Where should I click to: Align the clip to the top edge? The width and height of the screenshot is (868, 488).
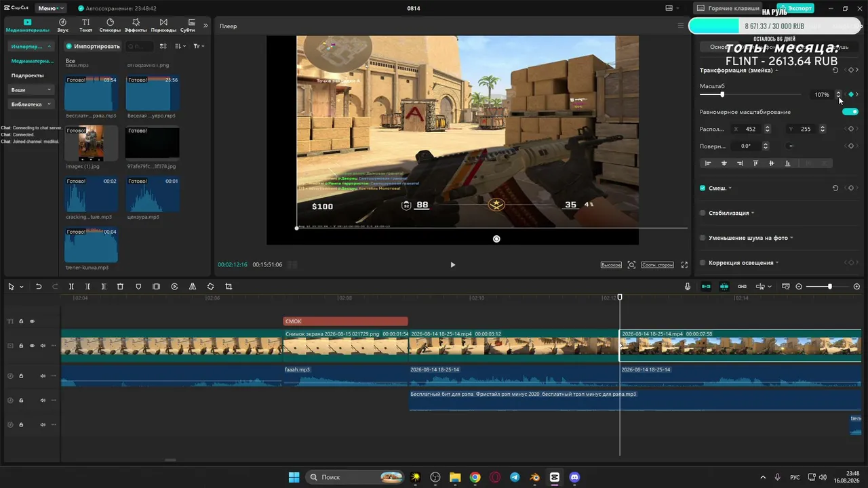pos(755,163)
